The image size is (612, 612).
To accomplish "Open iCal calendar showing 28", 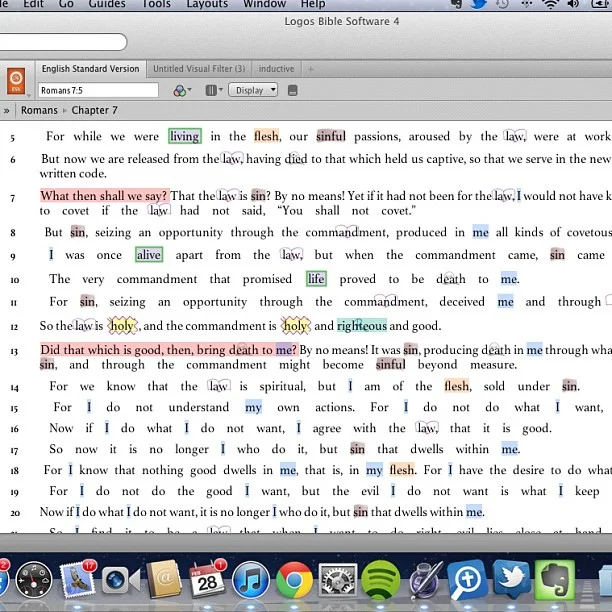I will click(207, 580).
